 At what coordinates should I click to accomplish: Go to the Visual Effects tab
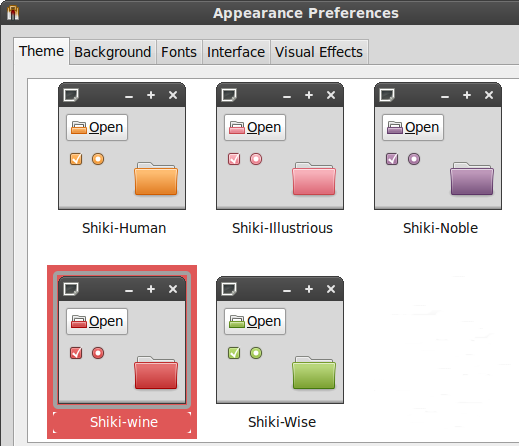click(319, 52)
